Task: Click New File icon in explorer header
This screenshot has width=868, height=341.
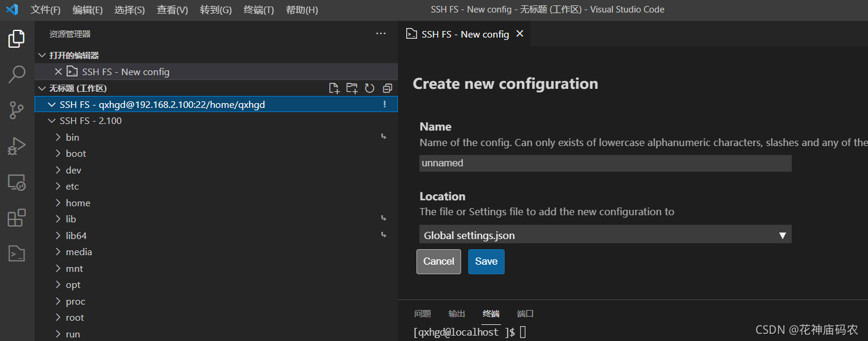Action: click(334, 88)
